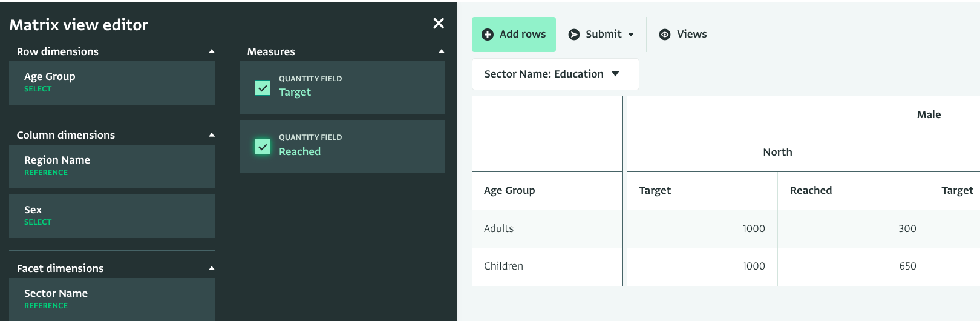Select the Sector Name facet dimension

(112, 299)
